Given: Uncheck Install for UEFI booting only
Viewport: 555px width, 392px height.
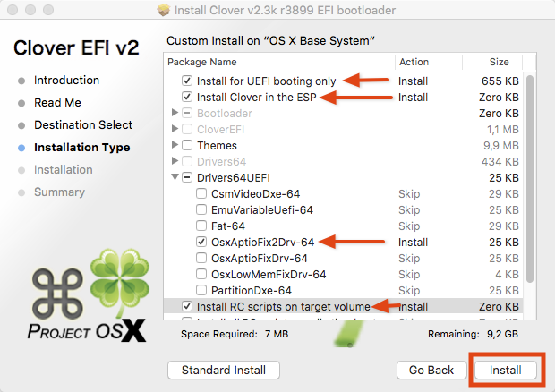Looking at the screenshot, I should 187,81.
